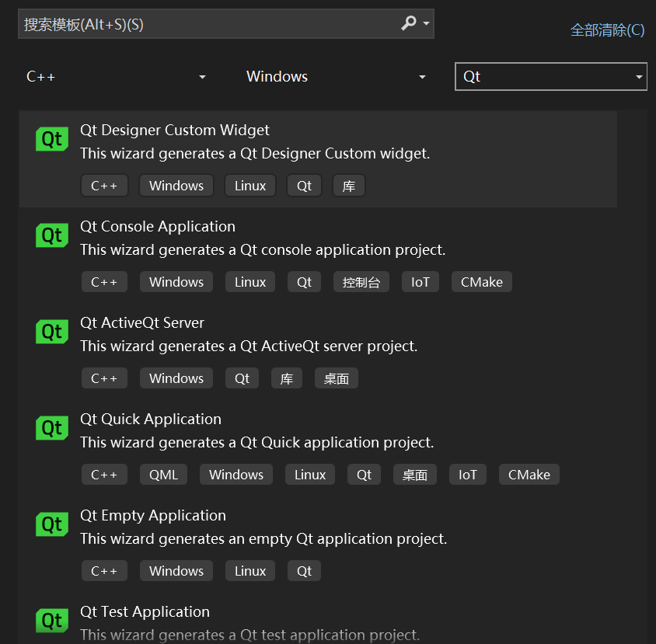The width and height of the screenshot is (656, 644).
Task: Click the Qt Quick Application icon
Action: pos(51,428)
